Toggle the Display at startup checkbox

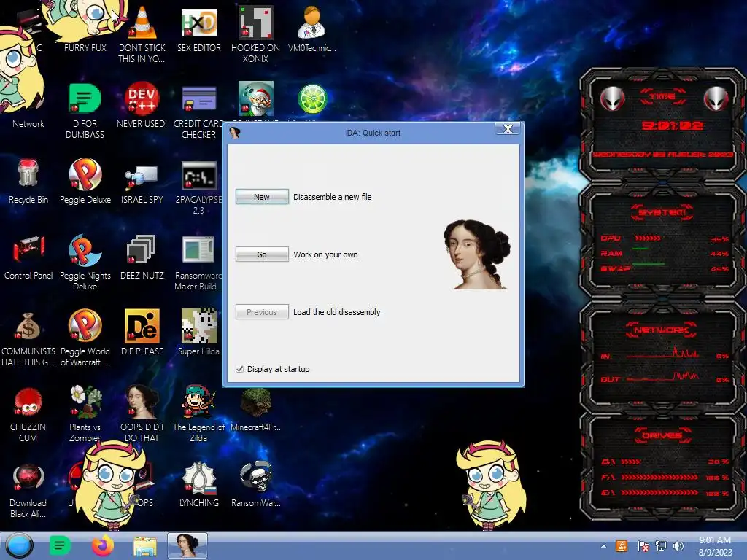point(239,369)
